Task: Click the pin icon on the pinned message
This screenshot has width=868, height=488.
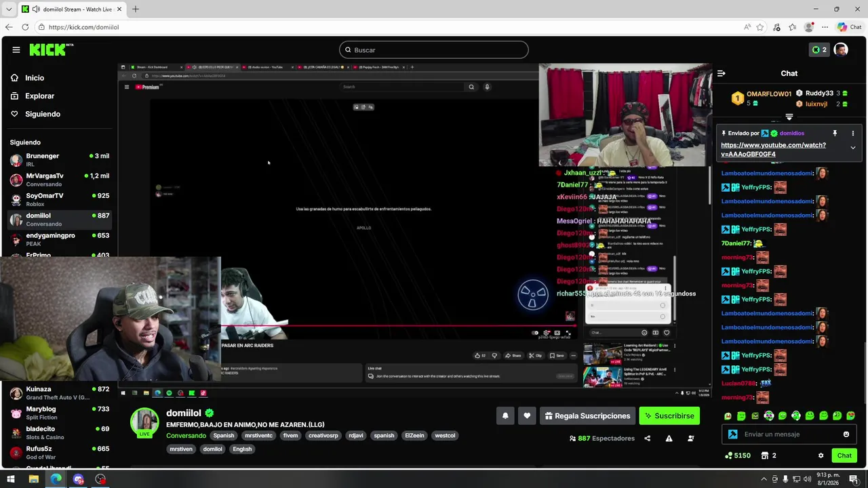Action: click(x=835, y=134)
